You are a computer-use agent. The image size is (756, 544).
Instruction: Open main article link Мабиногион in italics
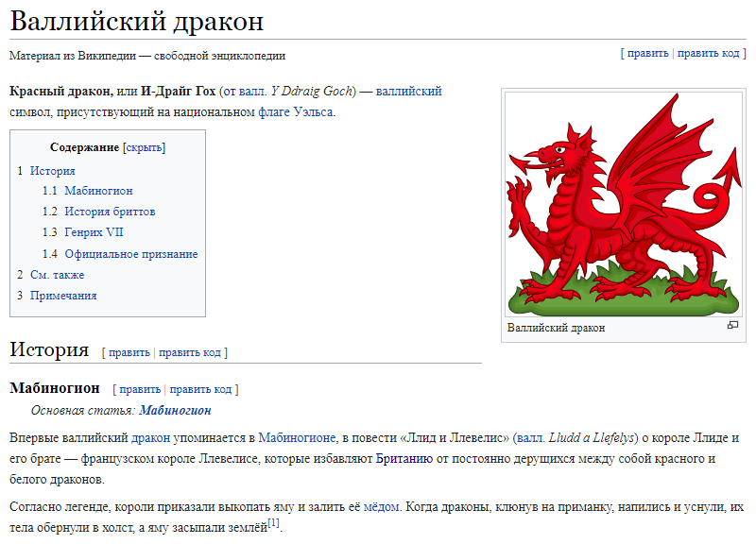pos(175,411)
